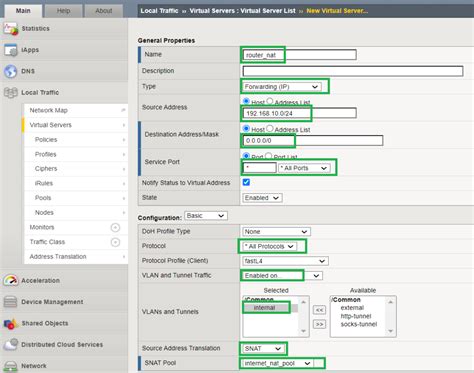This screenshot has width=474, height=373.
Task: Open the Source Address Translation SNAT dropdown
Action: pos(263,349)
